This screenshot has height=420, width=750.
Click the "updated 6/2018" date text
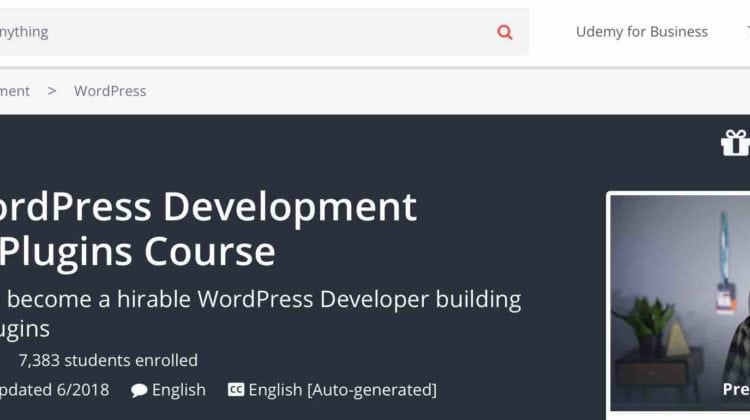coord(54,390)
